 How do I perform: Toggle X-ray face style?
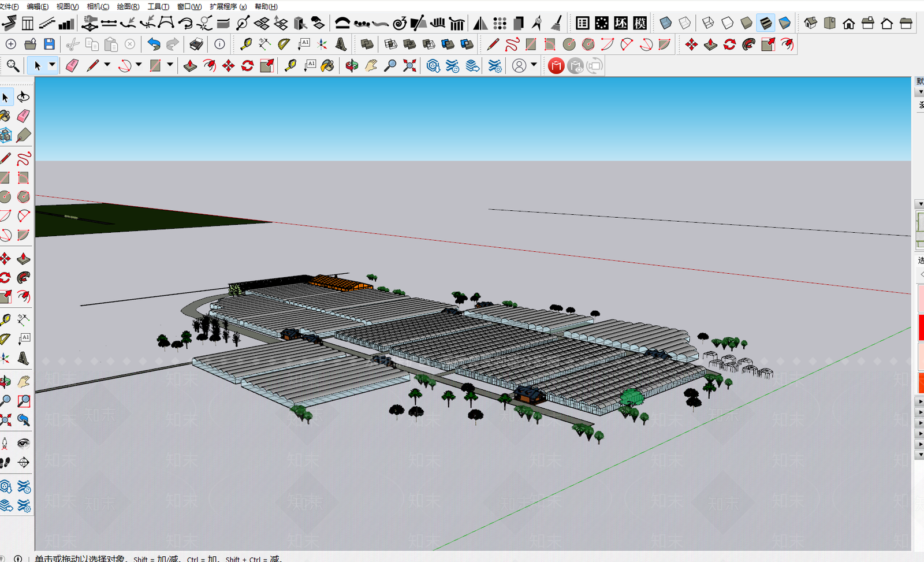coord(665,23)
